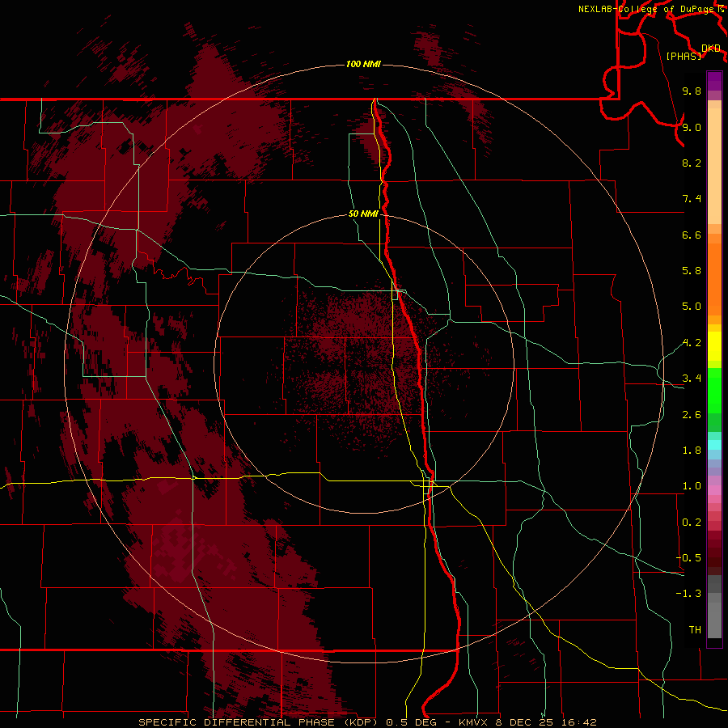This screenshot has width=728, height=728.
Task: Click the -0.5 scale value
Action: (688, 558)
